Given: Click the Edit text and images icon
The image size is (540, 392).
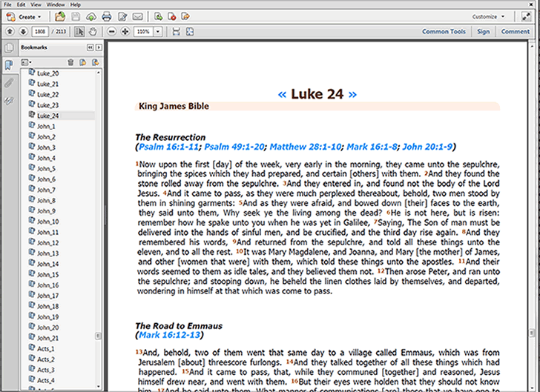Looking at the screenshot, I should tap(122, 16).
